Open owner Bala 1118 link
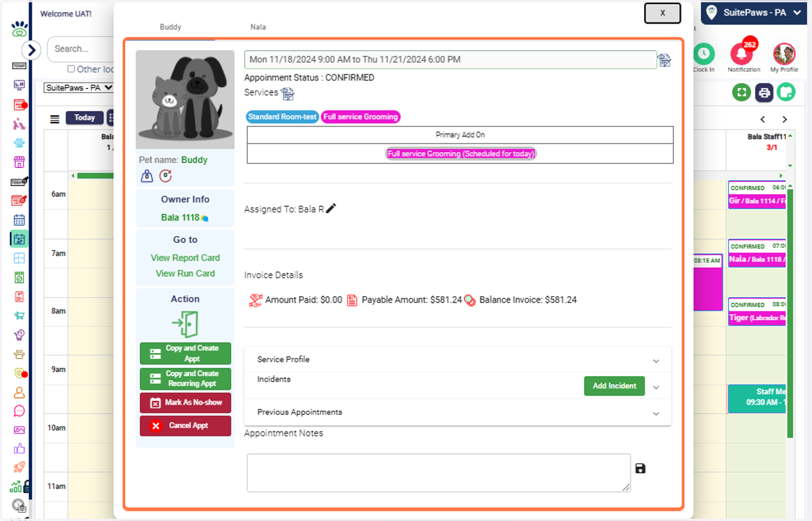Viewport: 812px width, 521px height. coord(180,217)
